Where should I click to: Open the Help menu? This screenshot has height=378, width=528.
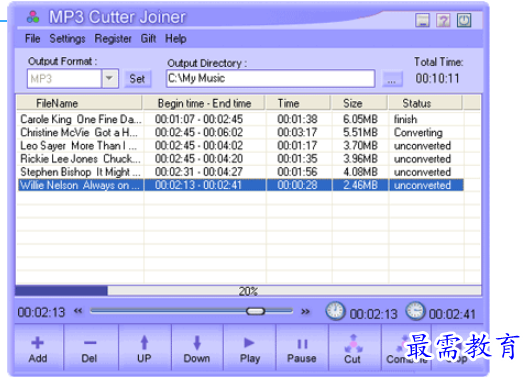pos(175,38)
